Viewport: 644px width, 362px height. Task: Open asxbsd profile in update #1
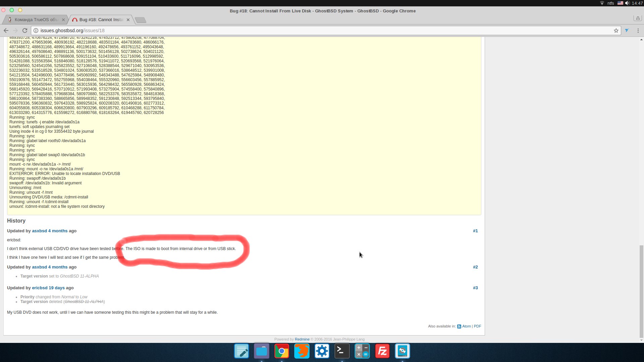coord(39,231)
